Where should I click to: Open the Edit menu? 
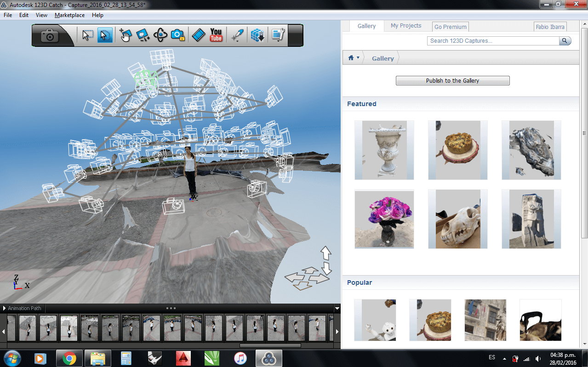coord(24,15)
